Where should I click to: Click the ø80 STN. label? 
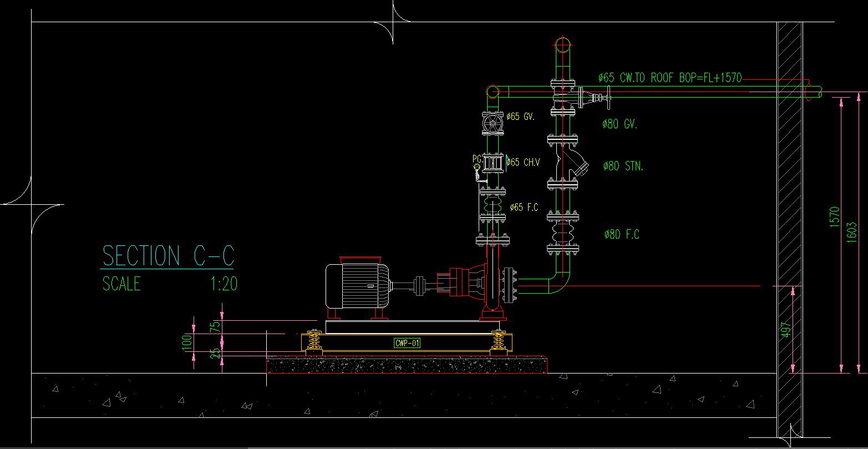pos(623,166)
